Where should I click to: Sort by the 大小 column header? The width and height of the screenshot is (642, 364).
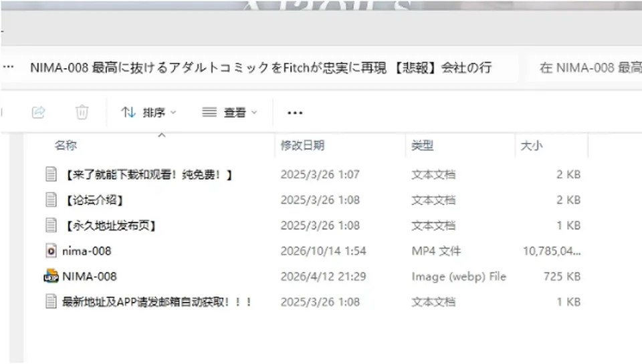[532, 146]
